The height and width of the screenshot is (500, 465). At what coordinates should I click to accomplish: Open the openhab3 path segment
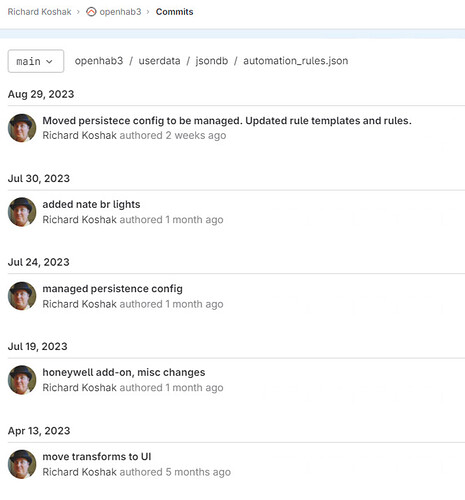pos(99,61)
